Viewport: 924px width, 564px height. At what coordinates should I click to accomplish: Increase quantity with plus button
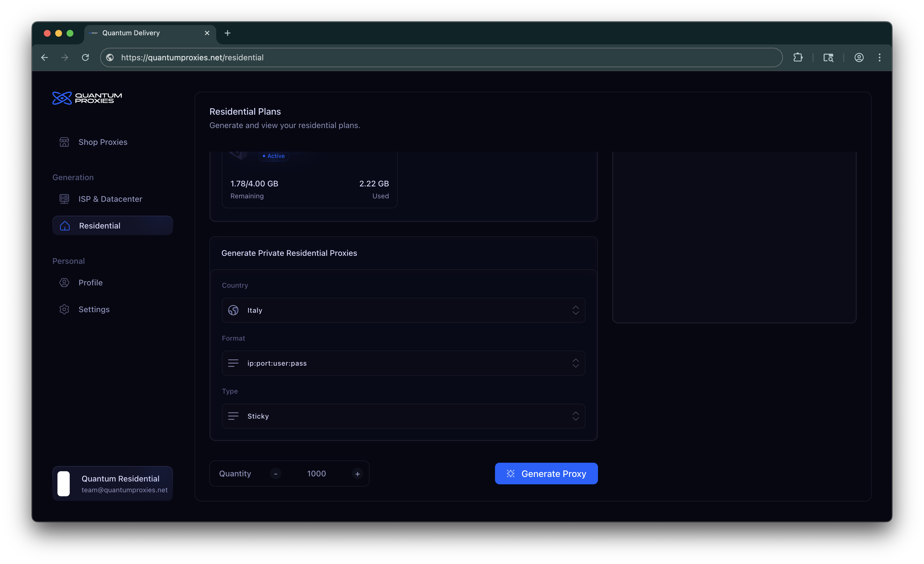point(357,474)
